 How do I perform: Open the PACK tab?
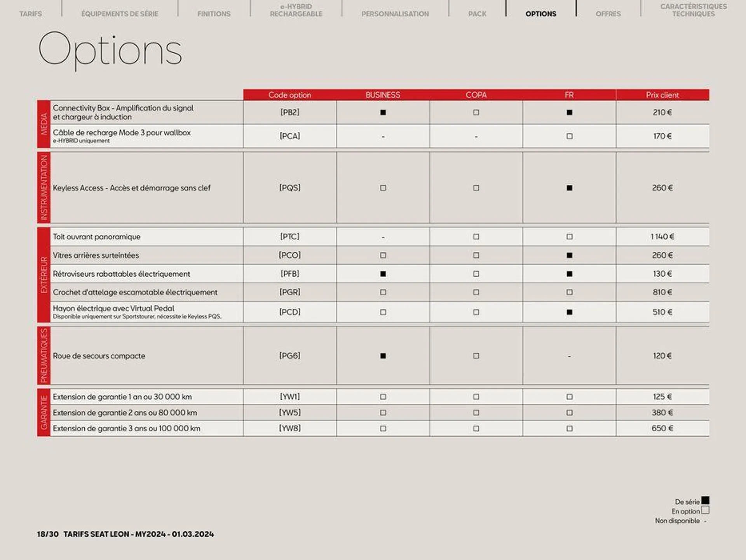(x=477, y=14)
